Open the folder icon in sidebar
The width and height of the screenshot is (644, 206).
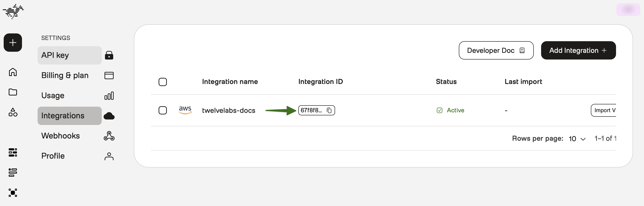pyautogui.click(x=13, y=92)
